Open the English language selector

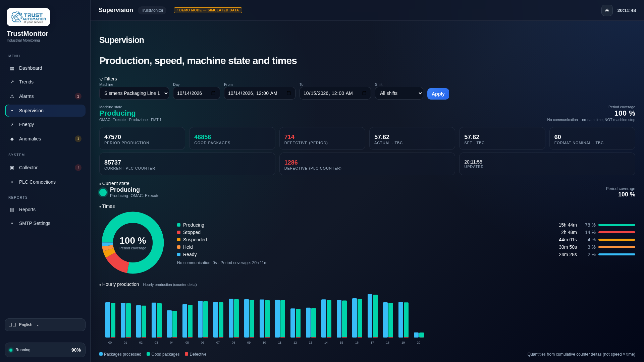pyautogui.click(x=45, y=325)
